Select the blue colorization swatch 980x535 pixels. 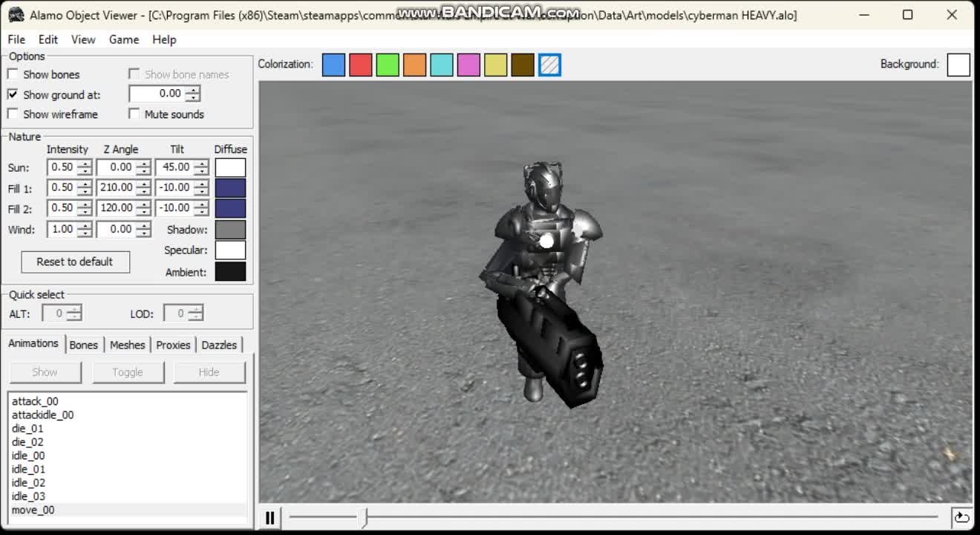pos(333,65)
